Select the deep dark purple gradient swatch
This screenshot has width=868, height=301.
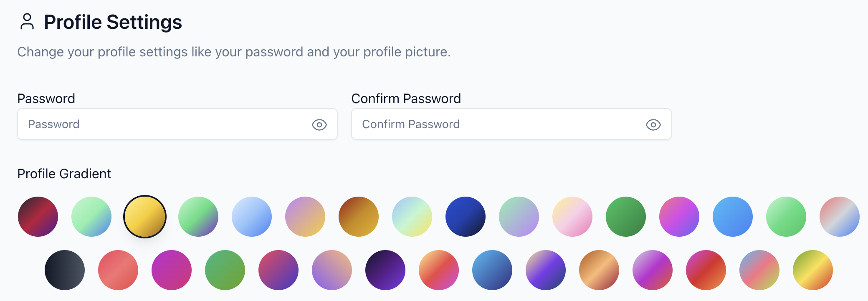coord(385,270)
